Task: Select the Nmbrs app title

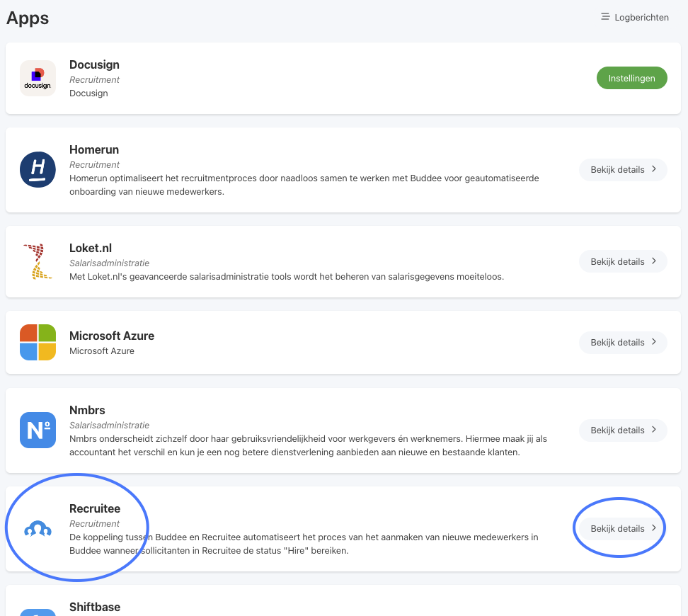Action: tap(87, 410)
